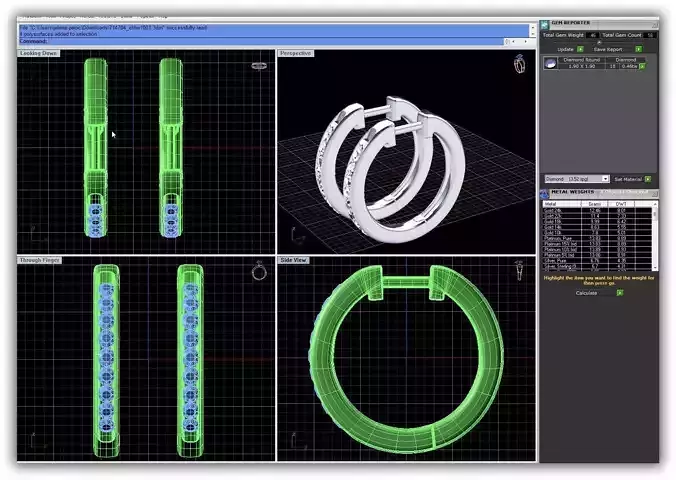Click the Grams column header
The height and width of the screenshot is (480, 676).
click(x=595, y=204)
